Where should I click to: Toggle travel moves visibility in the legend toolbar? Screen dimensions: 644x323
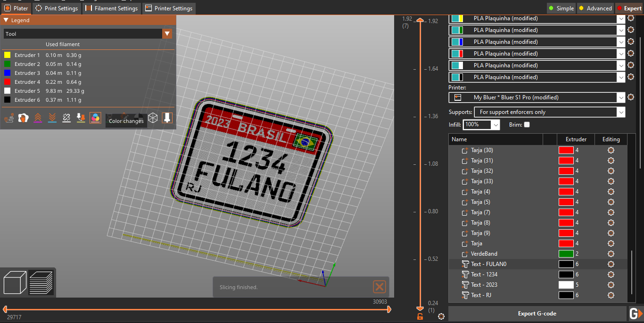pyautogui.click(x=9, y=118)
